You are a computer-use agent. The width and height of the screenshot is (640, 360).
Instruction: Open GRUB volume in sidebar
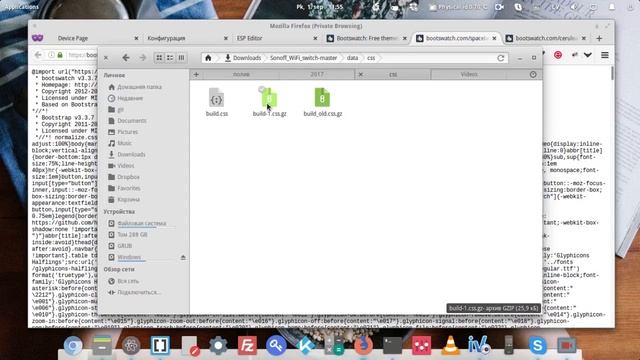point(120,246)
